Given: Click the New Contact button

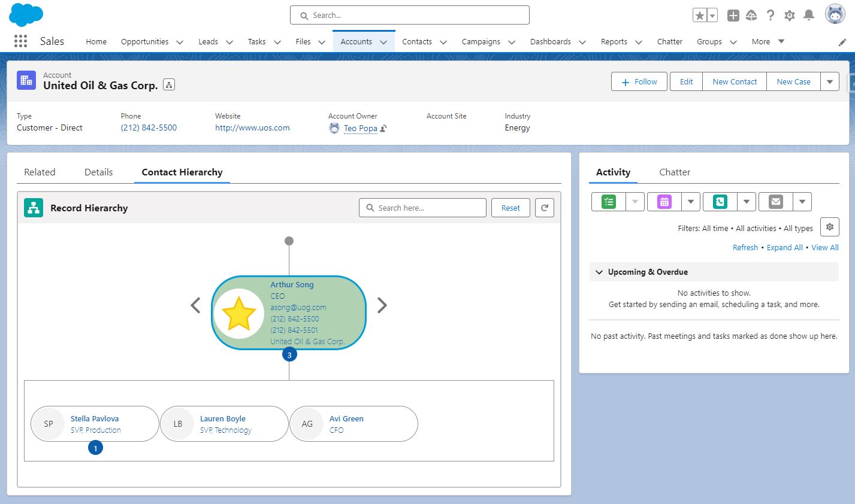Looking at the screenshot, I should pyautogui.click(x=735, y=81).
